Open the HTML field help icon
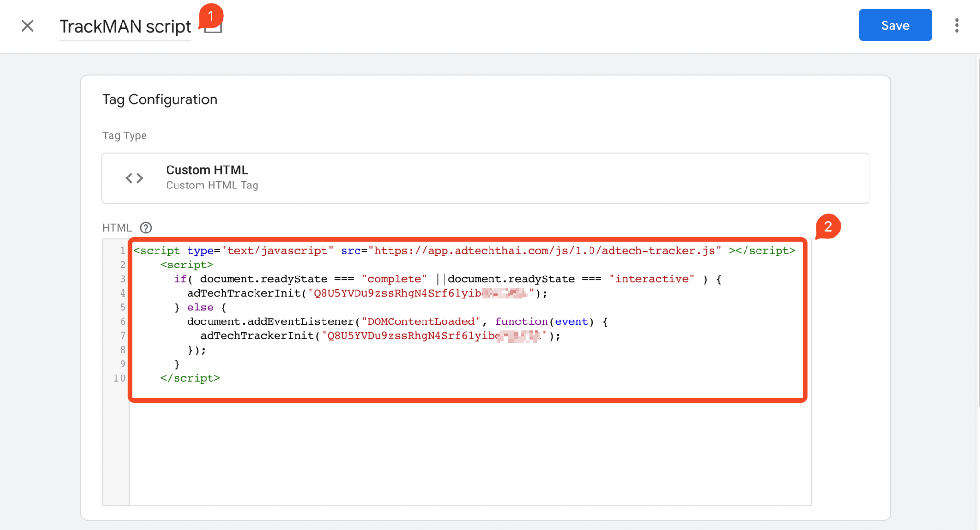This screenshot has width=980, height=530. point(145,228)
